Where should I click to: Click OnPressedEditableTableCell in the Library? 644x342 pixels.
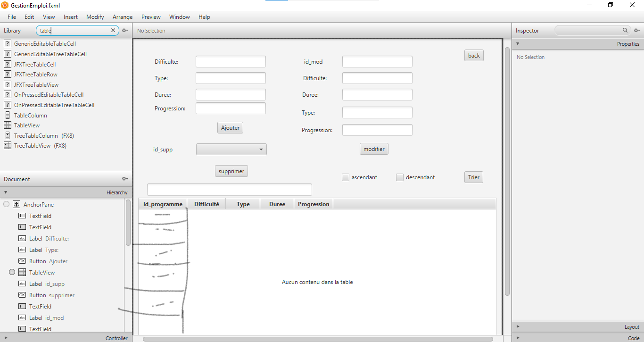tap(49, 94)
